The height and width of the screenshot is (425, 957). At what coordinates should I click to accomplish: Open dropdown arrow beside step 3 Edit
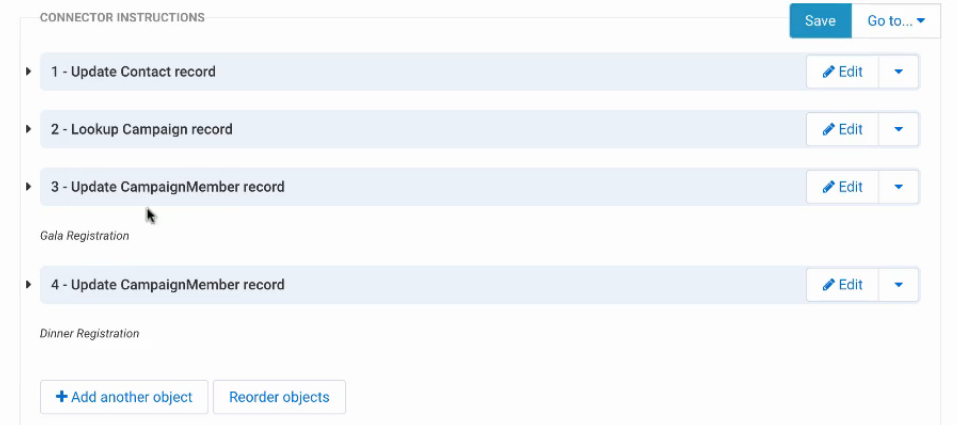pyautogui.click(x=898, y=187)
